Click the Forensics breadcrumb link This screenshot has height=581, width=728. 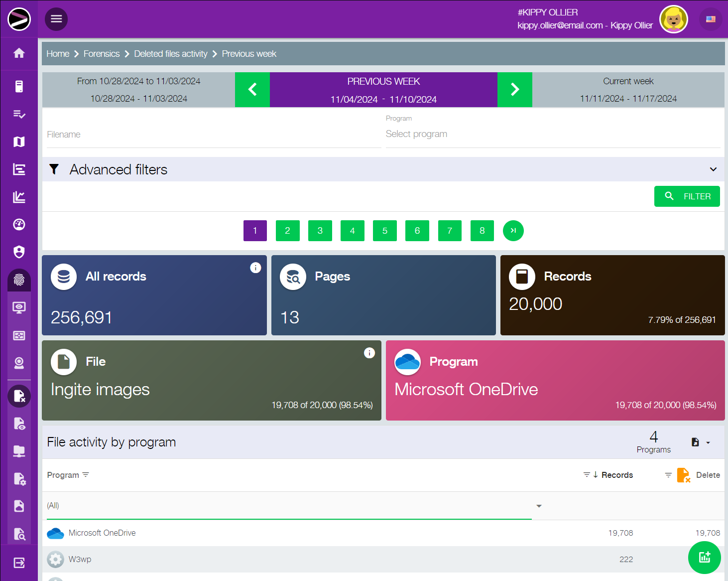(102, 54)
